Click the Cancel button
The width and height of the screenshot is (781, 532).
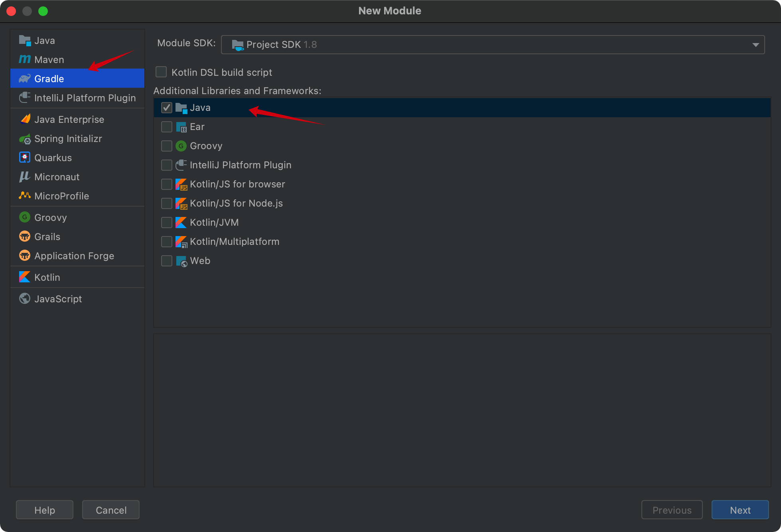click(x=111, y=510)
